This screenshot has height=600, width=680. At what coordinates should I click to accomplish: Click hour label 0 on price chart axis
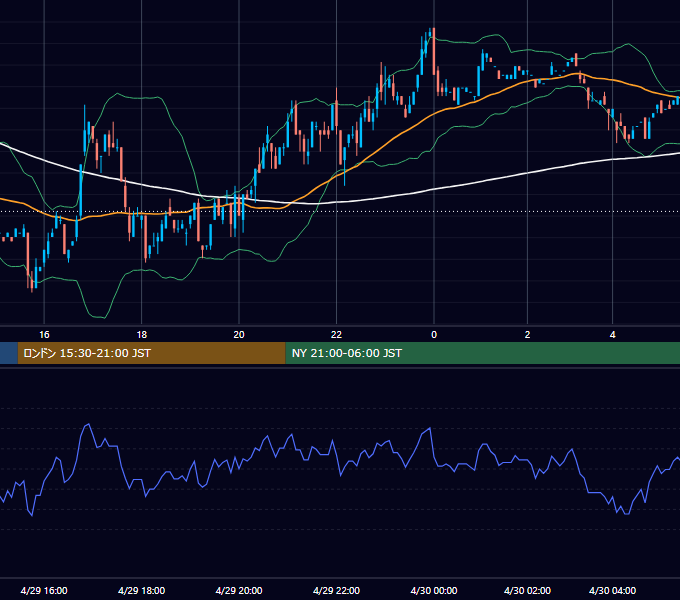click(434, 335)
